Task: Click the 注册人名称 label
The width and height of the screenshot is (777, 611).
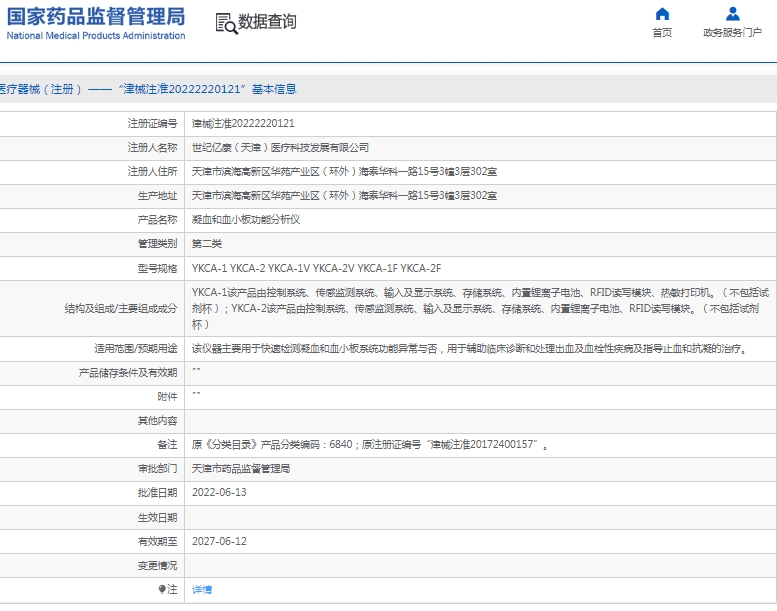Action: coord(152,148)
